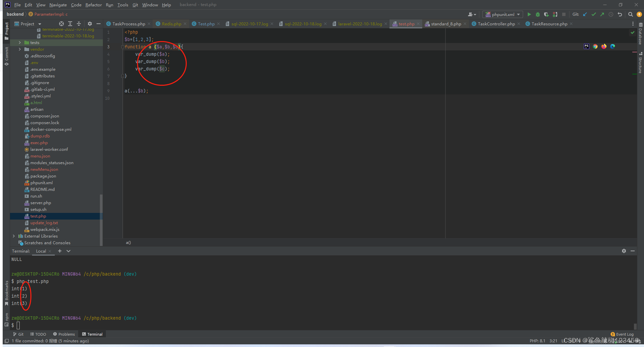
Task: Close the Redis.php editor tab
Action: pos(185,24)
